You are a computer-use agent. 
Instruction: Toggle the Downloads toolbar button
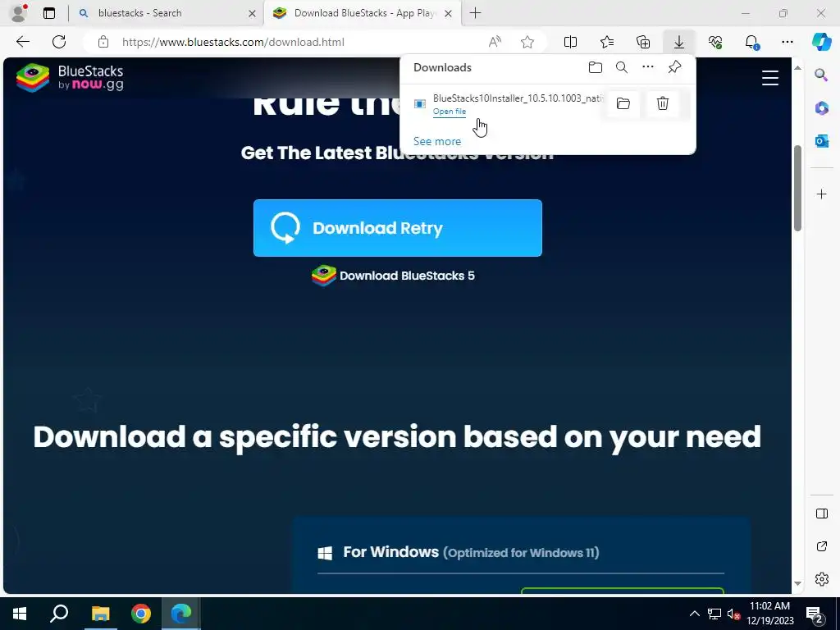pos(678,42)
